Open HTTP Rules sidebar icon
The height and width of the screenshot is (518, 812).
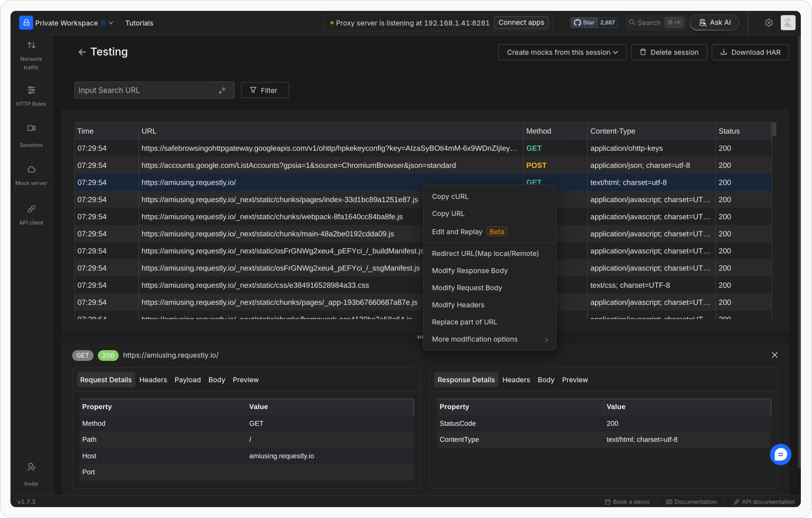[31, 90]
